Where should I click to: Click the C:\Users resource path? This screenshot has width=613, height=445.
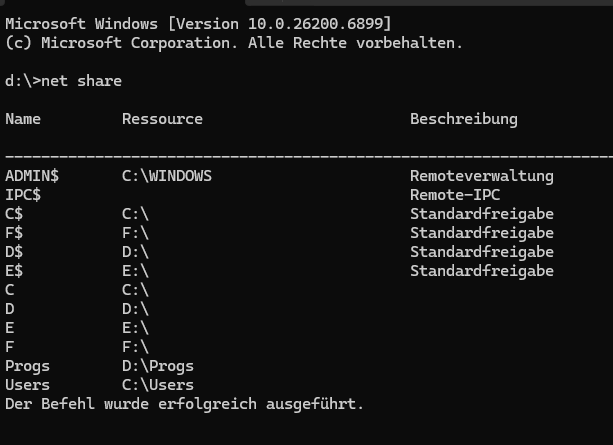point(158,385)
